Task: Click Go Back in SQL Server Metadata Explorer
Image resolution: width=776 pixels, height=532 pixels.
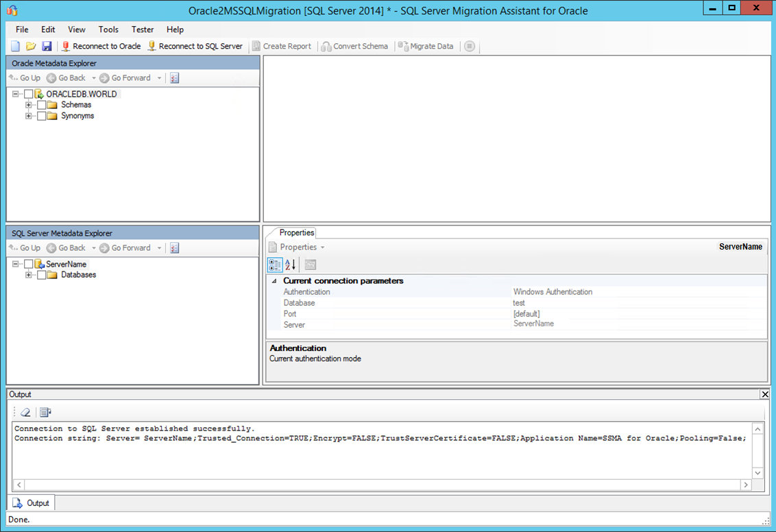Action: pyautogui.click(x=66, y=248)
